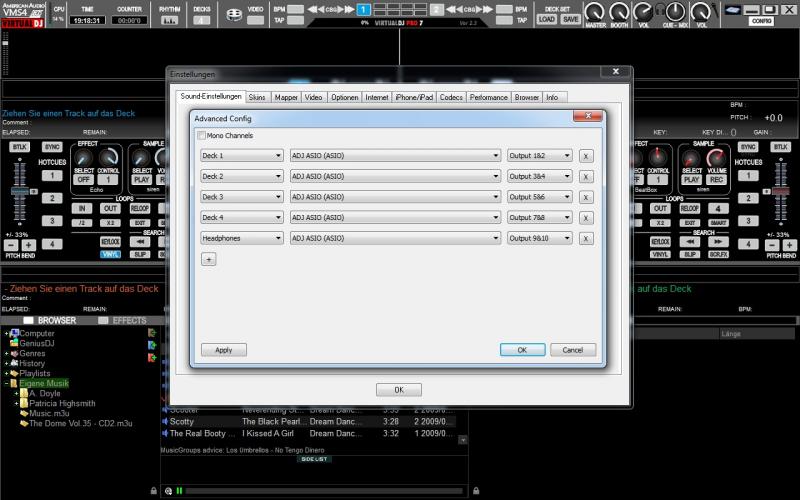Click the Computer icon in browser tree

(14, 333)
